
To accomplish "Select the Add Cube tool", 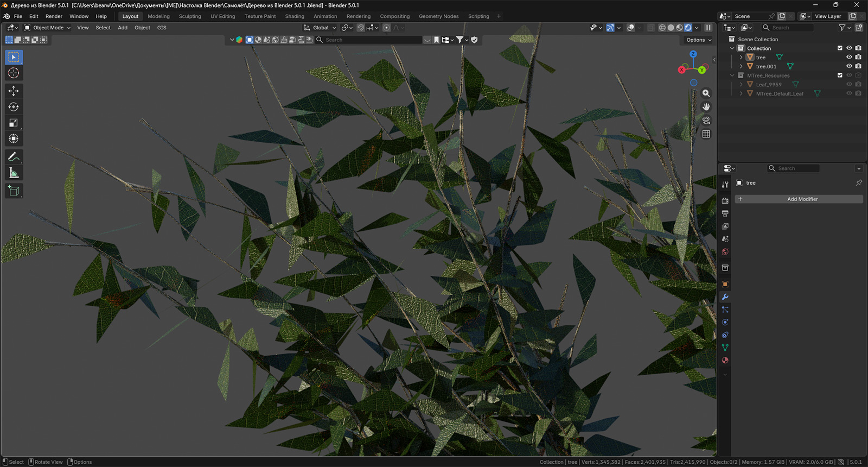I will coord(14,191).
